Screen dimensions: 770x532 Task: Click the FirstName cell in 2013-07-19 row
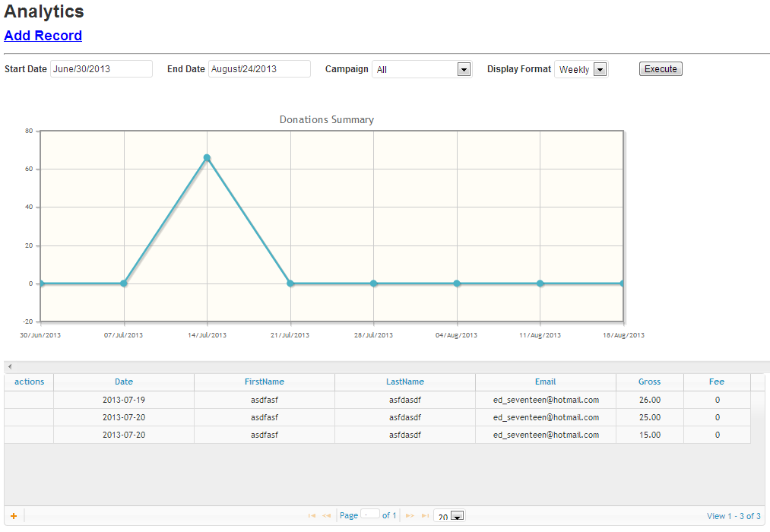point(265,400)
